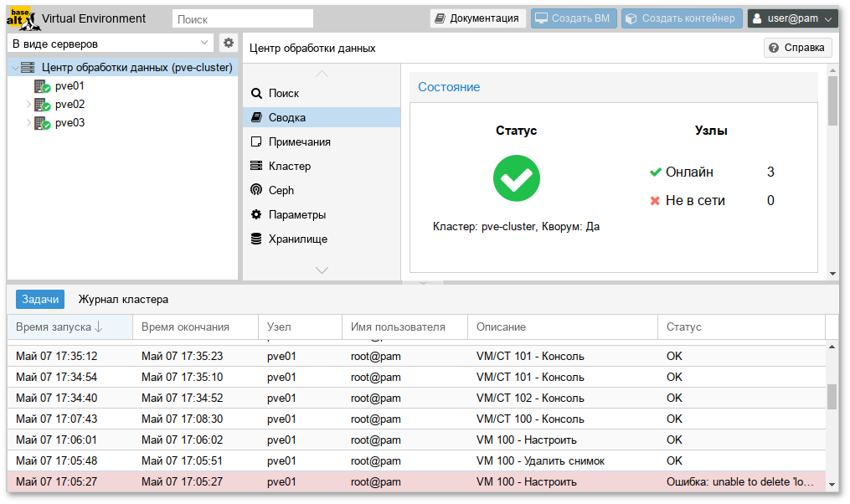Open Кластер menu entry
Screen dimensions: 850x504
(x=289, y=166)
